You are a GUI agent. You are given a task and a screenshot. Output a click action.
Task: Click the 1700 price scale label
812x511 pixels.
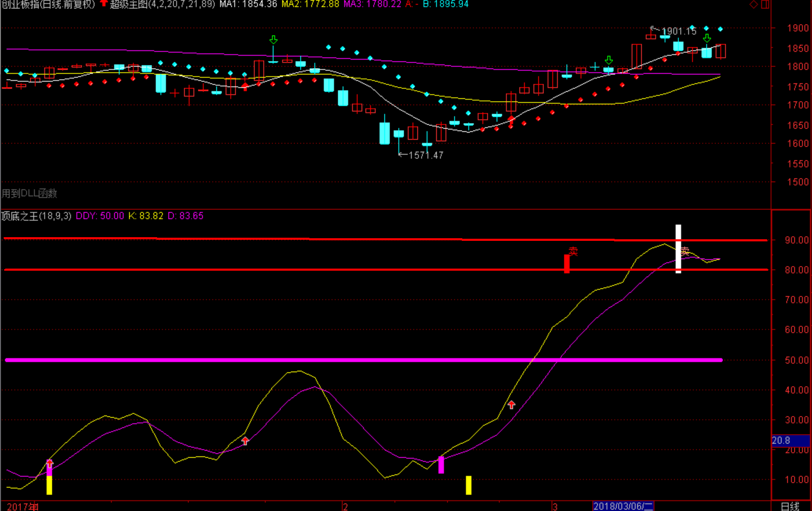coord(798,105)
